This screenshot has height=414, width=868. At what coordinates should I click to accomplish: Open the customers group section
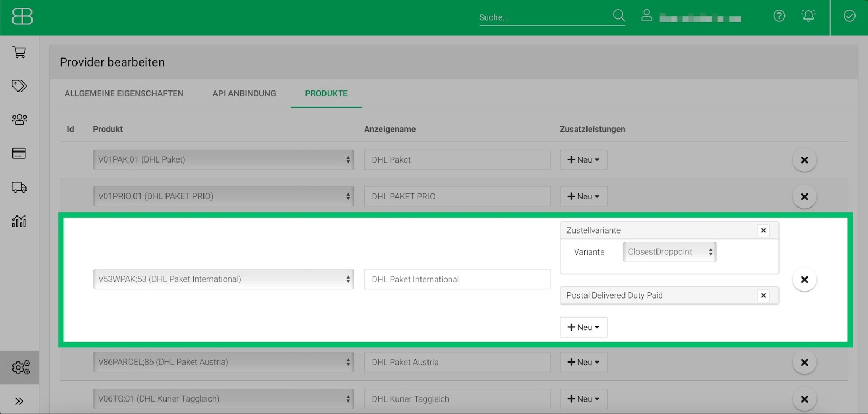[20, 119]
